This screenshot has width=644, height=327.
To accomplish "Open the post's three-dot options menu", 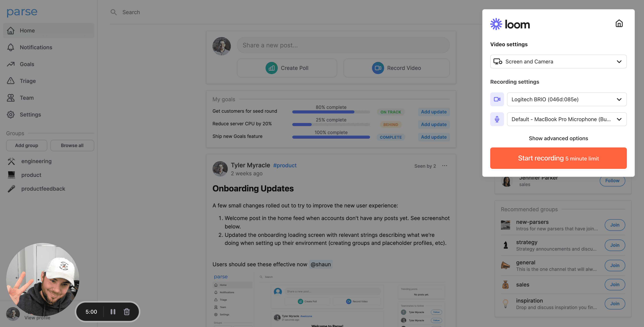I will [x=444, y=166].
